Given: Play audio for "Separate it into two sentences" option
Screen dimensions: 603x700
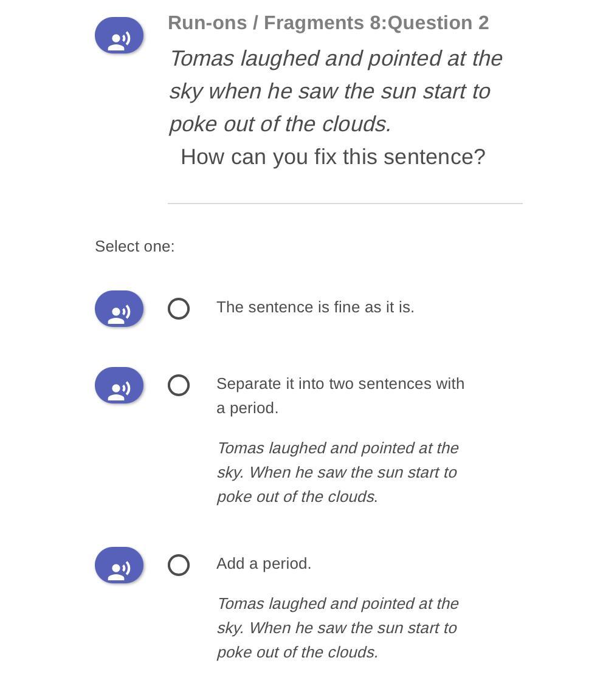Looking at the screenshot, I should pyautogui.click(x=119, y=385).
